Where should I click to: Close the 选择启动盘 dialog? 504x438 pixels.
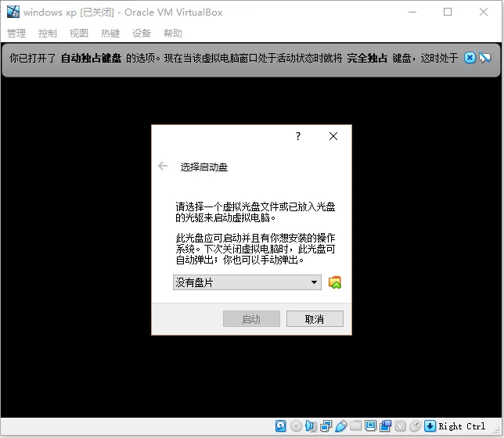(333, 136)
